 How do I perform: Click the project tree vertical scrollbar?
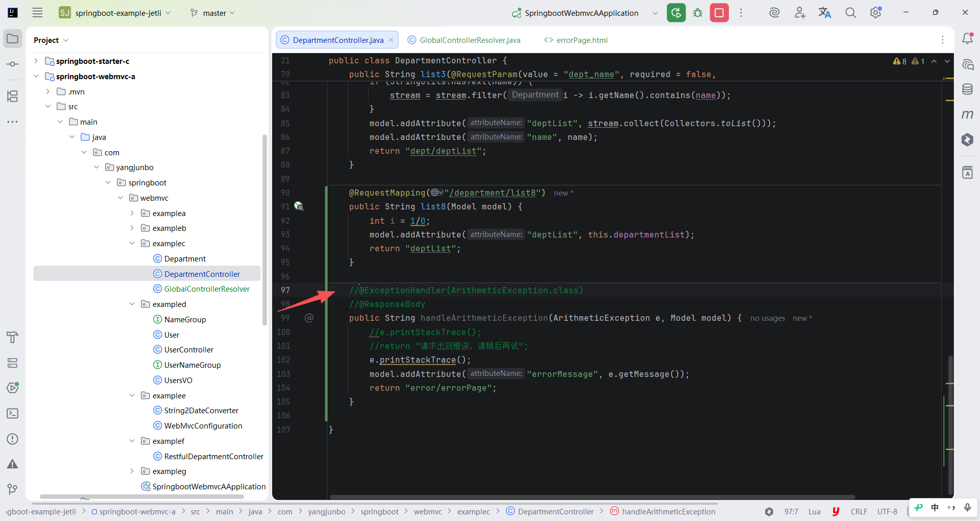pos(264,230)
